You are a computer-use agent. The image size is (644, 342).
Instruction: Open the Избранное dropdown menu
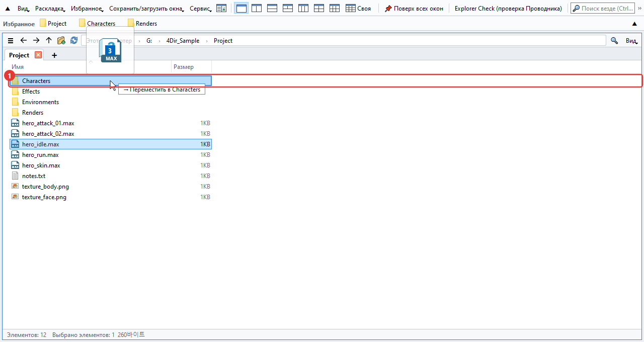point(87,9)
